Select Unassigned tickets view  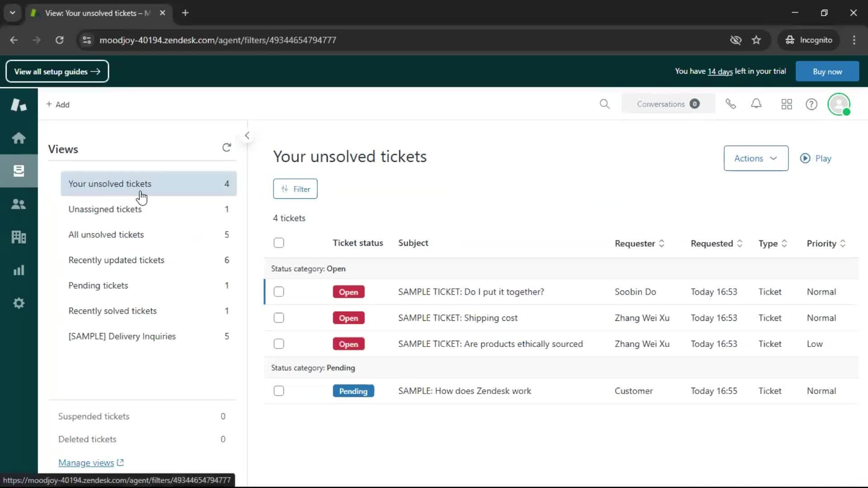(149, 209)
